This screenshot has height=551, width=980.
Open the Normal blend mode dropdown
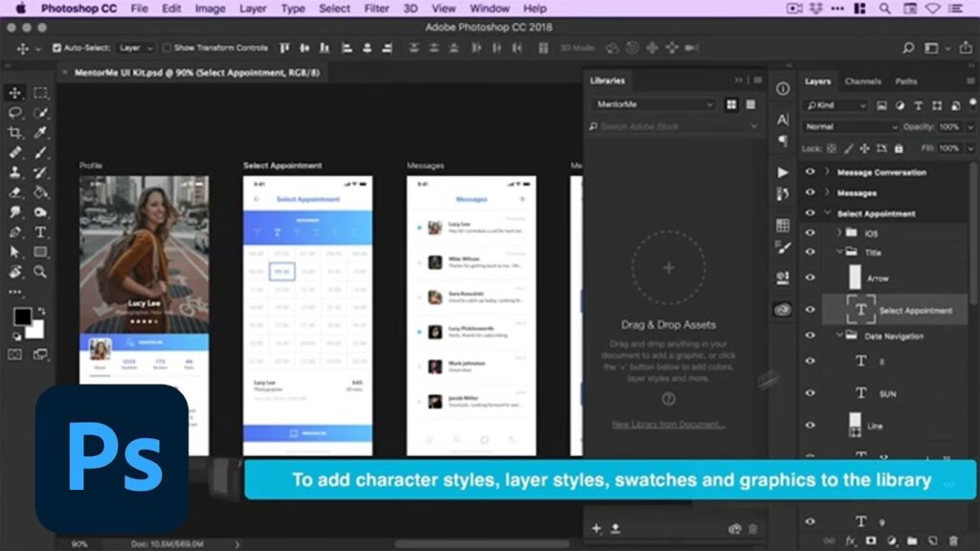pos(851,126)
